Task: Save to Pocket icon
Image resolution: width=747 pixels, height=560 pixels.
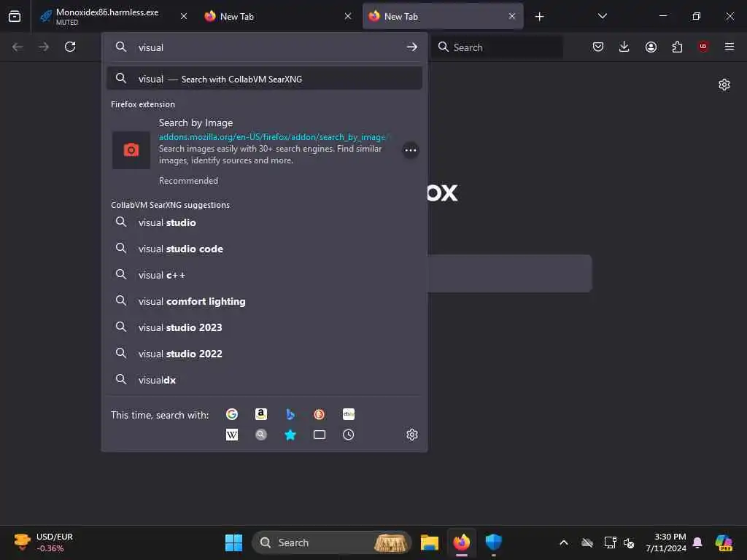Action: tap(598, 47)
